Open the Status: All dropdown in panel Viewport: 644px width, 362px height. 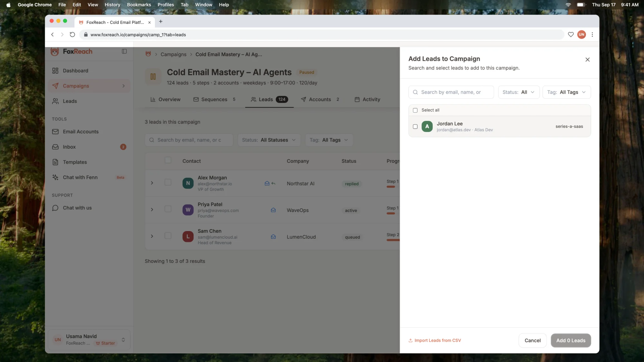tap(518, 92)
